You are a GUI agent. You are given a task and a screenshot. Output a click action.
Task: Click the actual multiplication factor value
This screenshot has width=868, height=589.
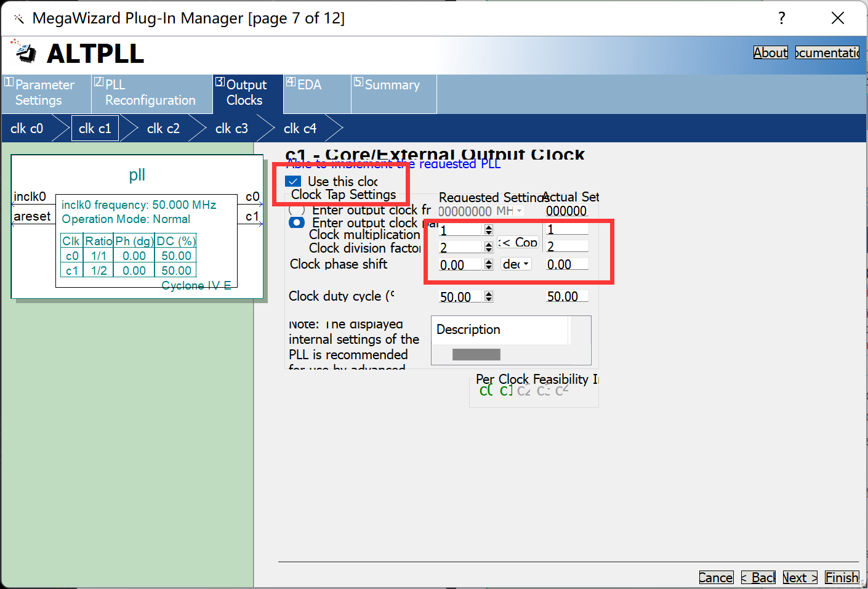click(x=567, y=229)
